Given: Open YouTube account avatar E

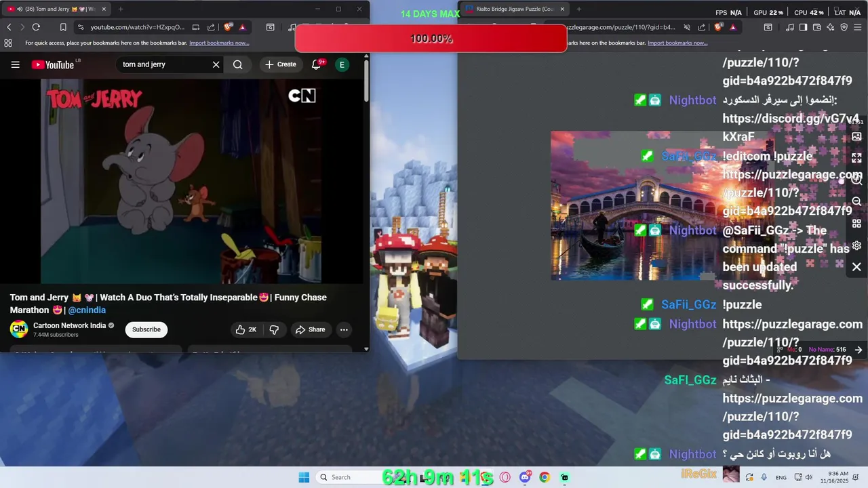Looking at the screenshot, I should [x=342, y=64].
